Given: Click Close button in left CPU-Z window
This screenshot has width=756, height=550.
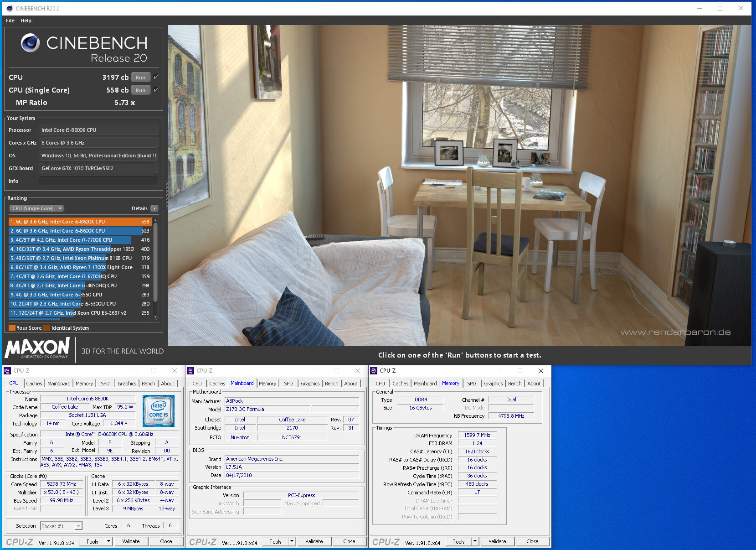Looking at the screenshot, I should click(166, 541).
